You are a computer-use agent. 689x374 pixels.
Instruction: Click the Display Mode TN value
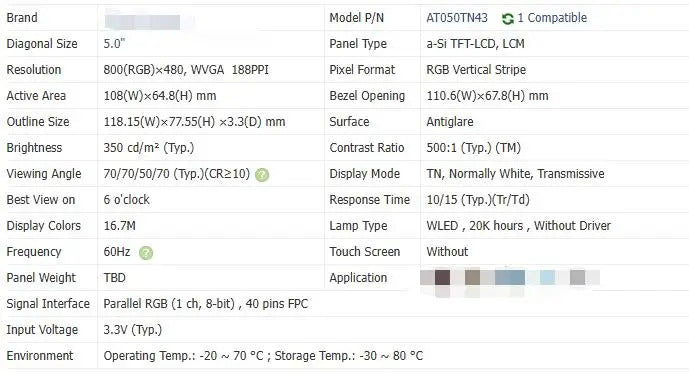pyautogui.click(x=515, y=174)
